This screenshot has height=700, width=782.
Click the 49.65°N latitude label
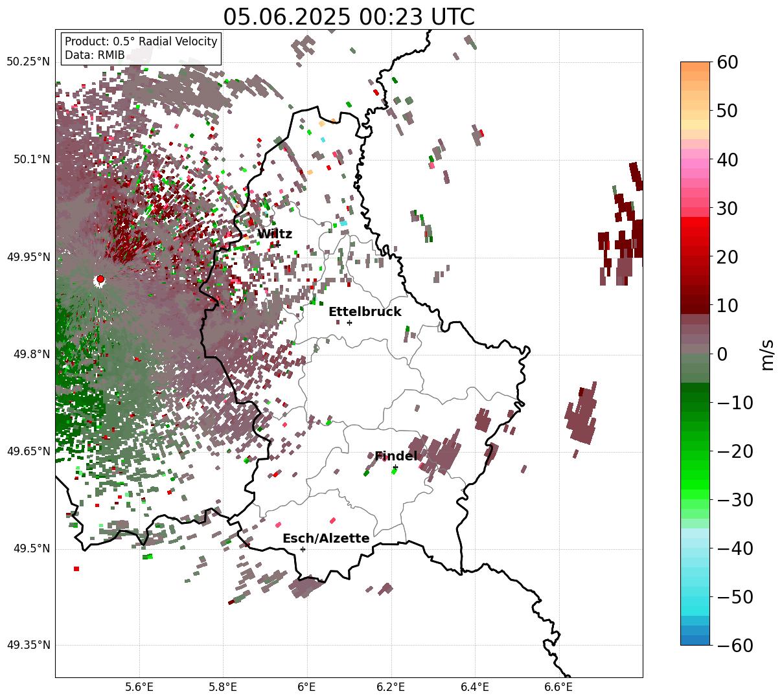(x=29, y=451)
